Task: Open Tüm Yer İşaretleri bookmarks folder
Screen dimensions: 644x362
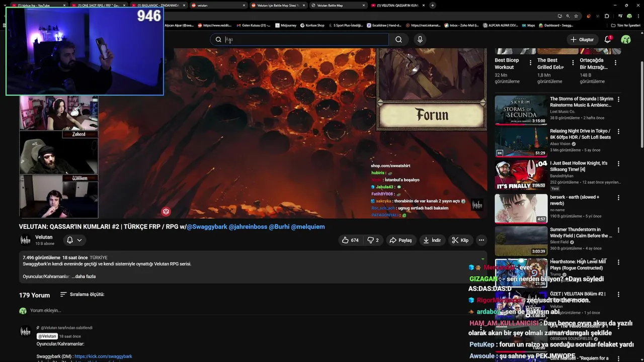Action: click(625, 25)
